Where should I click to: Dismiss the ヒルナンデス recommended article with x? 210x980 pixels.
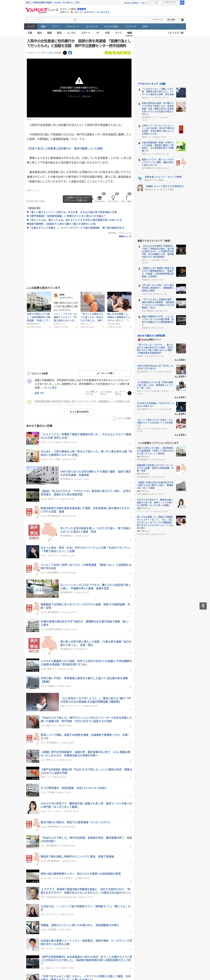point(131,443)
